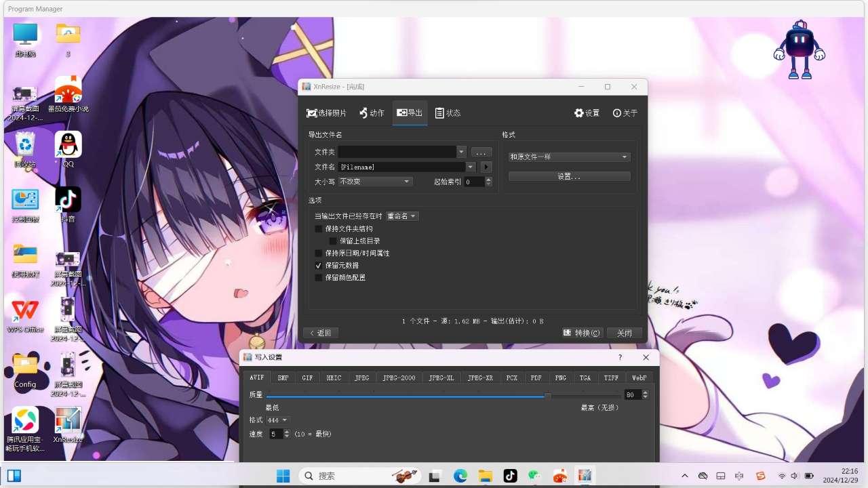The height and width of the screenshot is (488, 868).
Task: Select the JPEG-XL tab
Action: (x=441, y=378)
